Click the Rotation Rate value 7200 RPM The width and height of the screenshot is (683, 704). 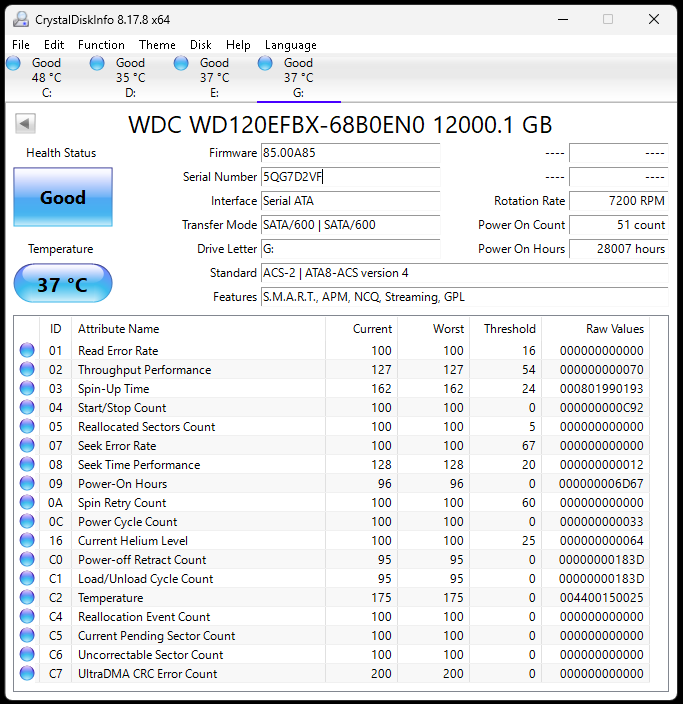coord(619,201)
